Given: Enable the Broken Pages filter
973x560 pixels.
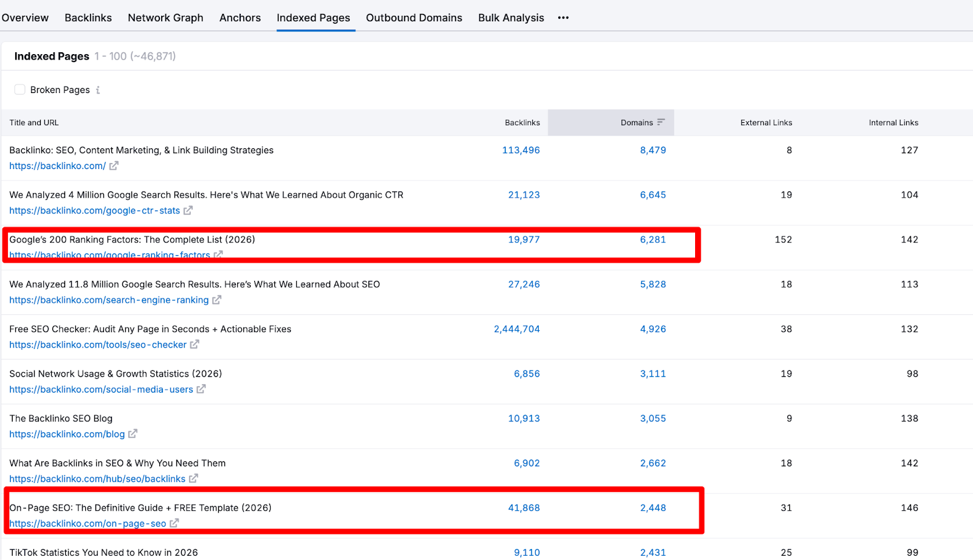Looking at the screenshot, I should [19, 89].
